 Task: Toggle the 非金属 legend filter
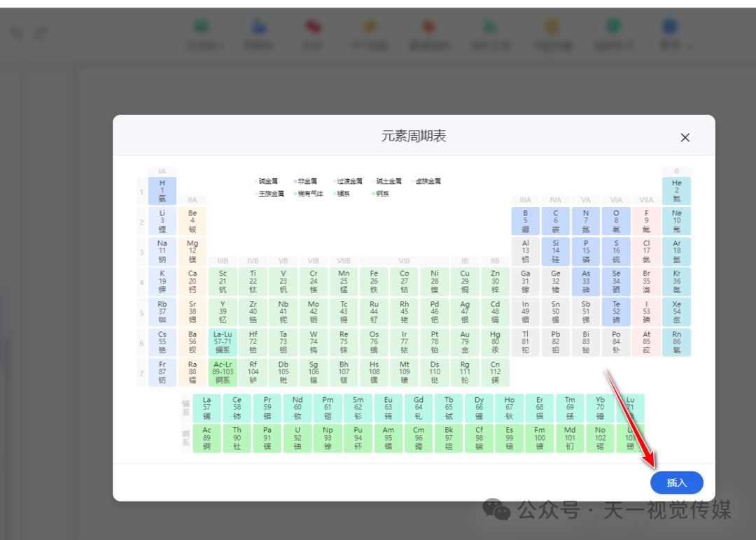(x=307, y=180)
